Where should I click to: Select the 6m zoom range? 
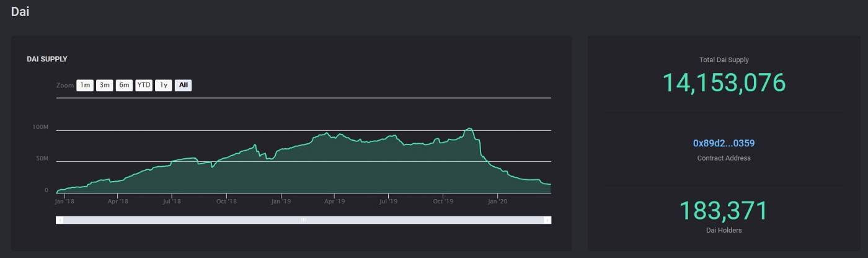(124, 85)
